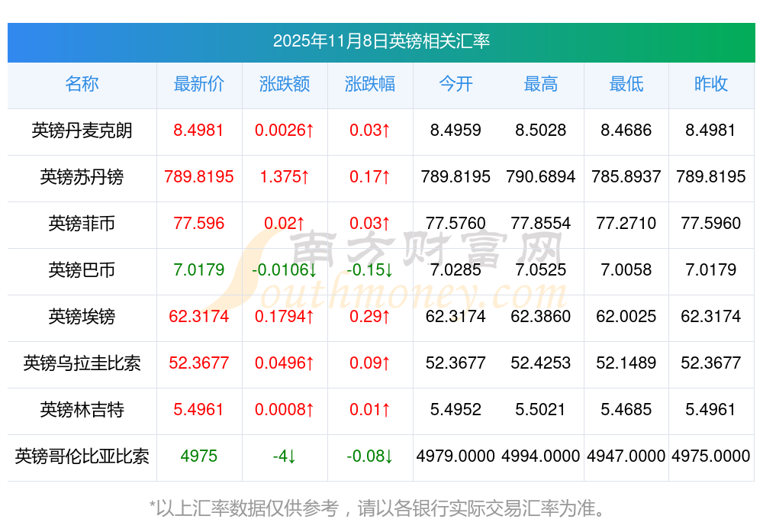The height and width of the screenshot is (532, 763).
Task: Click change percent -0.15↓
Action: pos(370,269)
